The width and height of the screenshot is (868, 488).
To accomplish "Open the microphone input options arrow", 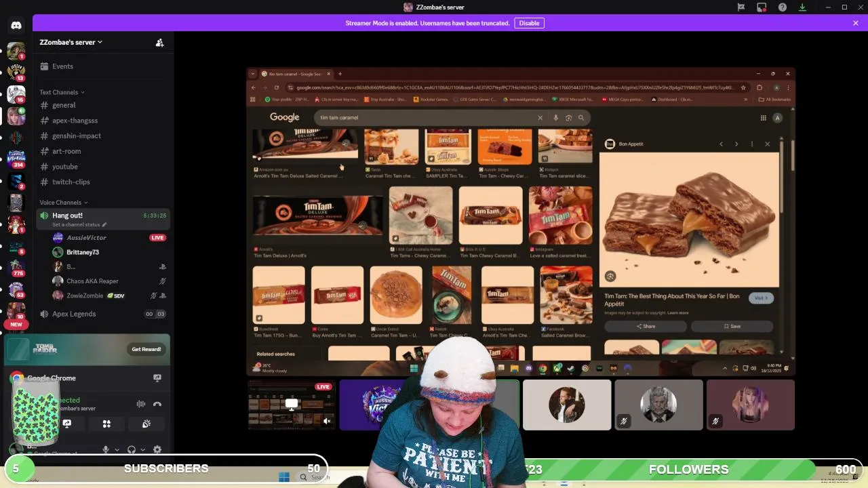I will pos(117,449).
